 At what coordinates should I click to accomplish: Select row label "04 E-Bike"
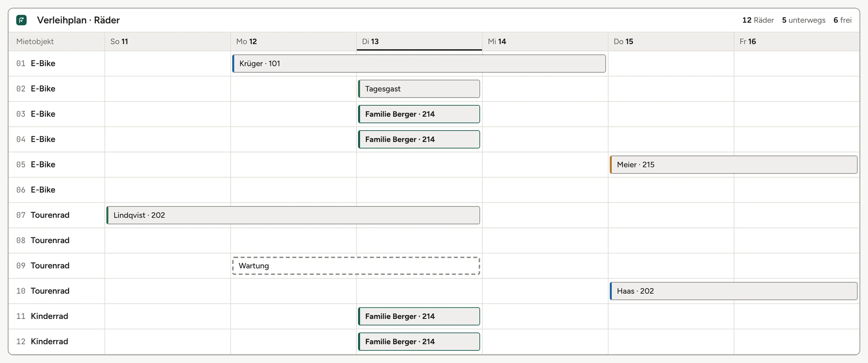(x=36, y=140)
